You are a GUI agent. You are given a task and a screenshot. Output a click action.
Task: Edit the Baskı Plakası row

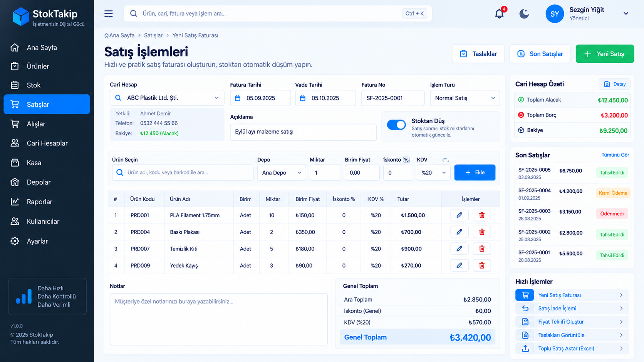pyautogui.click(x=459, y=232)
